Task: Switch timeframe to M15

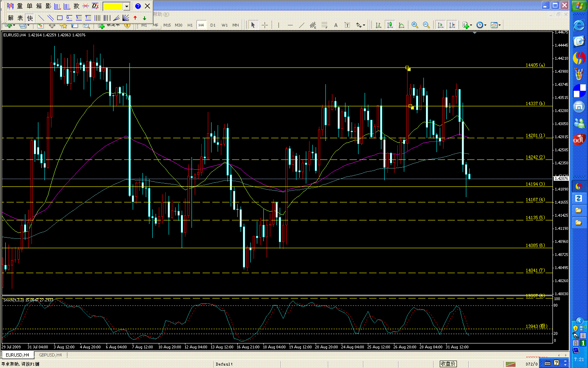Action: [x=167, y=25]
